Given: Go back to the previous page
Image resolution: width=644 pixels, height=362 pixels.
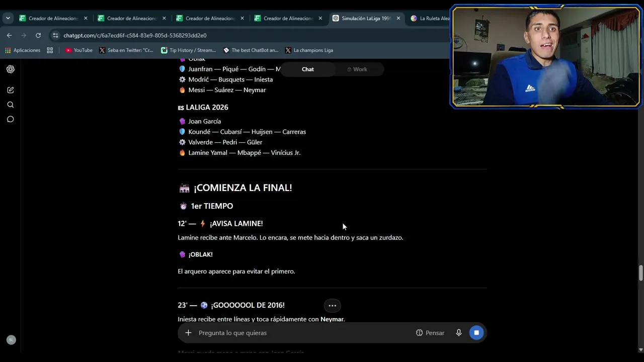Looking at the screenshot, I should click(x=9, y=35).
